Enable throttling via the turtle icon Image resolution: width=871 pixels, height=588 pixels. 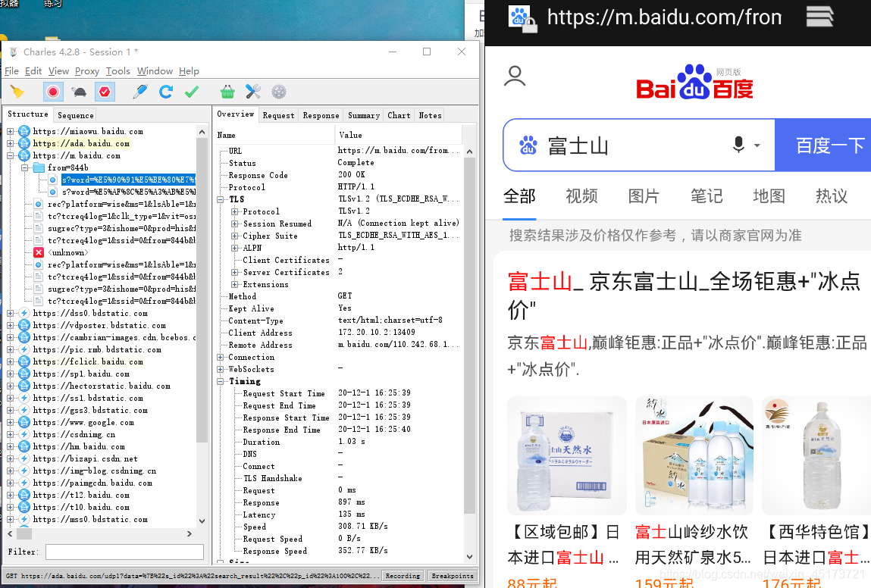pos(79,91)
